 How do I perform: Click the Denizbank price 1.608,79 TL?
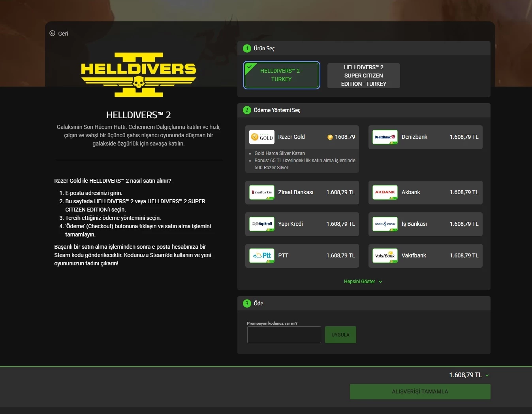[x=464, y=137]
